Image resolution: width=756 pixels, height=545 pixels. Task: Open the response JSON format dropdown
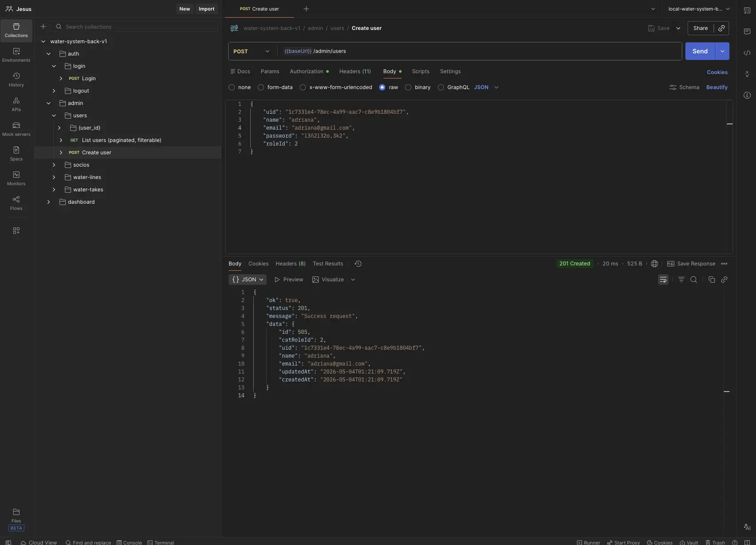[x=248, y=280]
